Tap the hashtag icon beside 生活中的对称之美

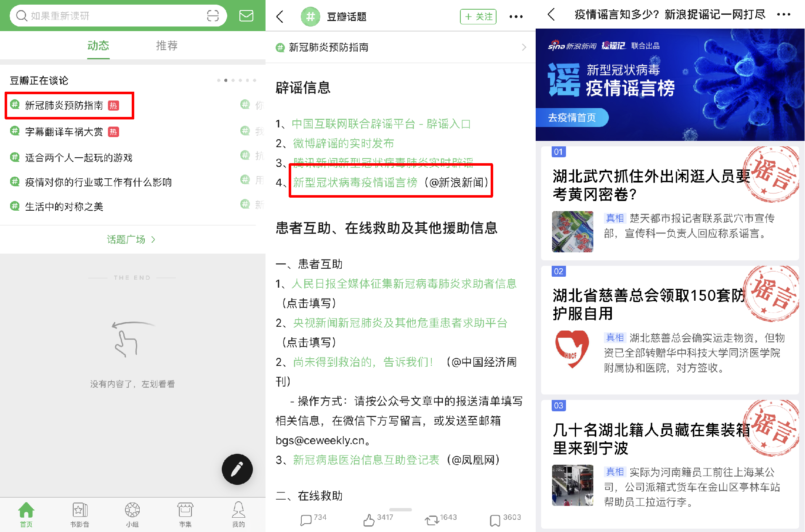[15, 206]
